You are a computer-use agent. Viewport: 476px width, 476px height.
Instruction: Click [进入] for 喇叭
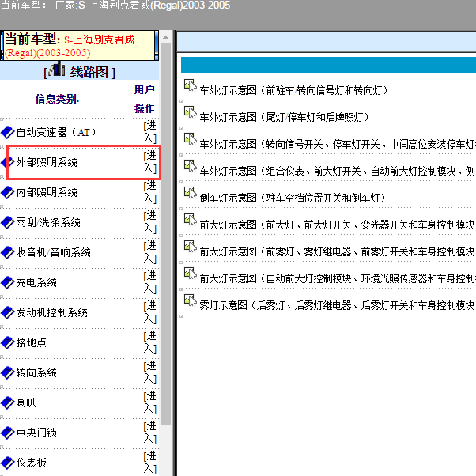150,402
